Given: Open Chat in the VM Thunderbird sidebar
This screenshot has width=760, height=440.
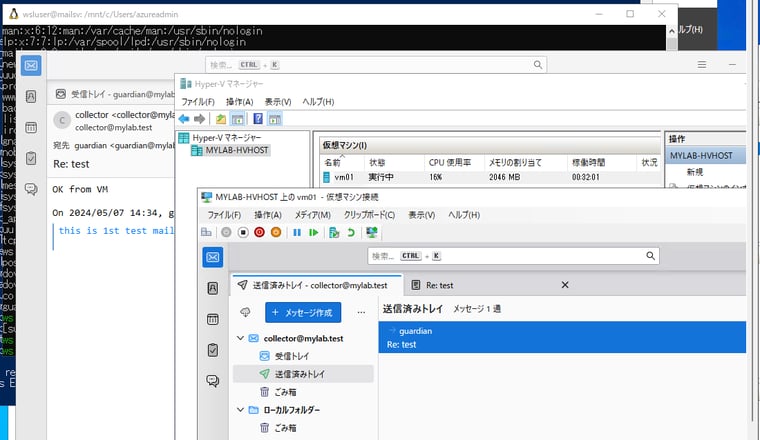Looking at the screenshot, I should [x=213, y=381].
